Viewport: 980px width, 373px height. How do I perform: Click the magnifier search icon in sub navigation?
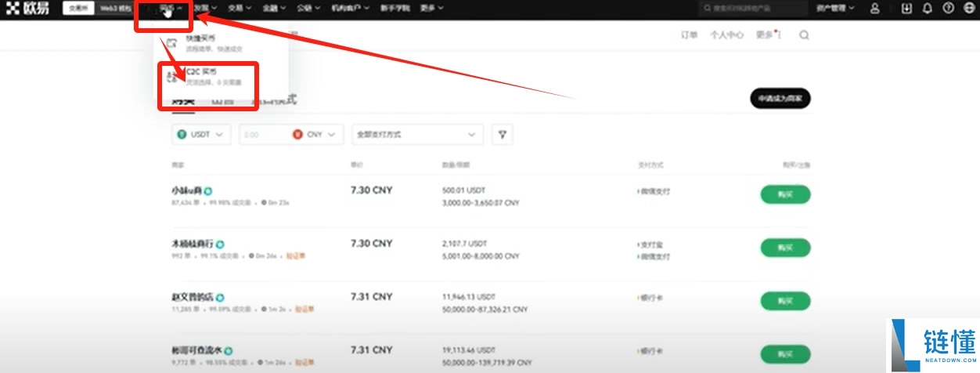point(805,34)
